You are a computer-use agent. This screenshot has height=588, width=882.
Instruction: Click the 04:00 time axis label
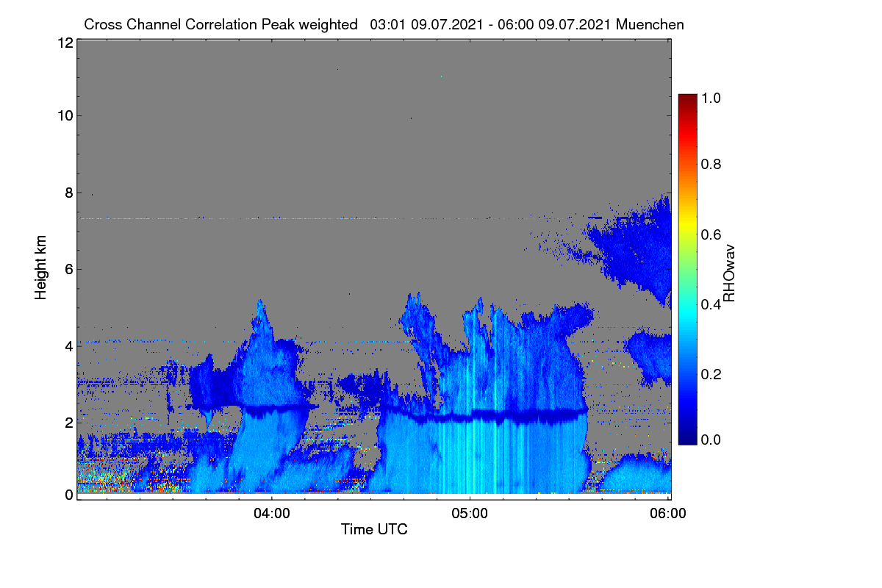coord(272,513)
